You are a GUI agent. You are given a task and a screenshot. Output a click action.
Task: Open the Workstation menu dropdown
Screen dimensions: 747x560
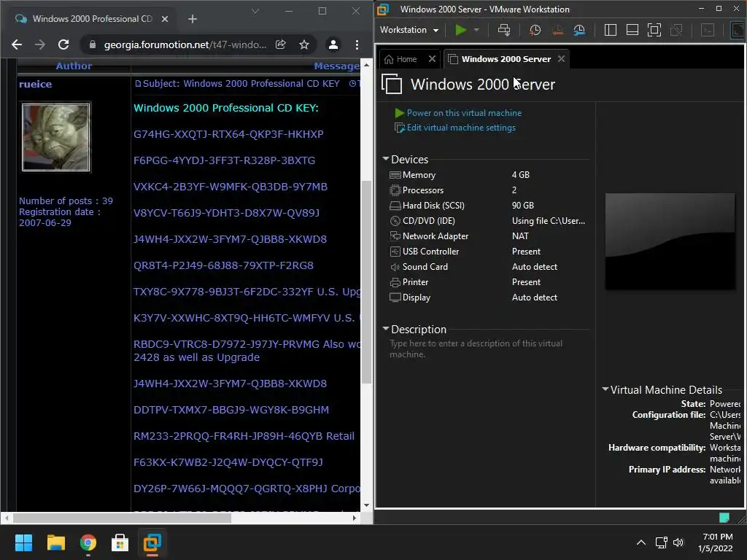coord(409,30)
